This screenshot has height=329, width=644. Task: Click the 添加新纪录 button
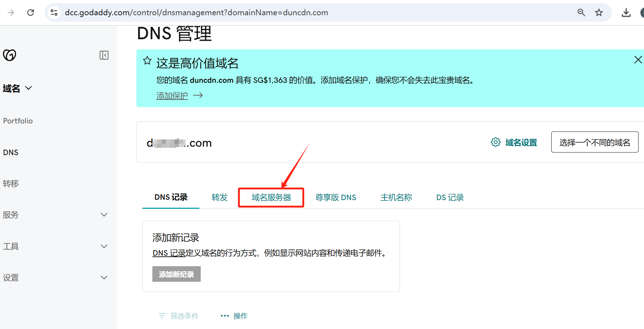click(x=176, y=274)
